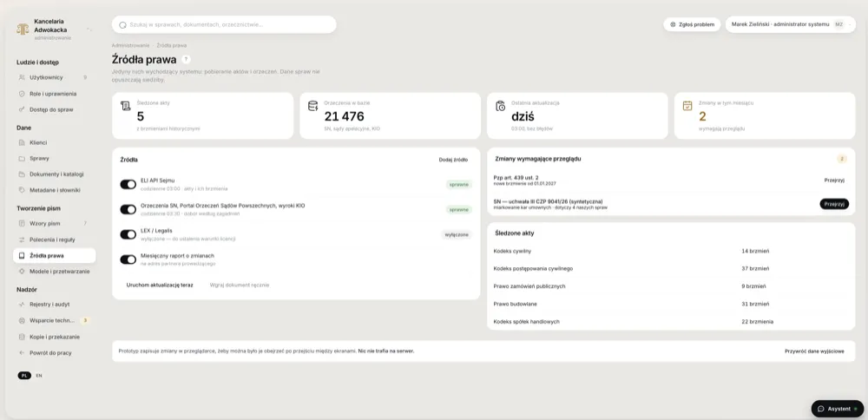This screenshot has height=420, width=868.
Task: Click the bug icon on Zgłoś problem
Action: coord(673,24)
